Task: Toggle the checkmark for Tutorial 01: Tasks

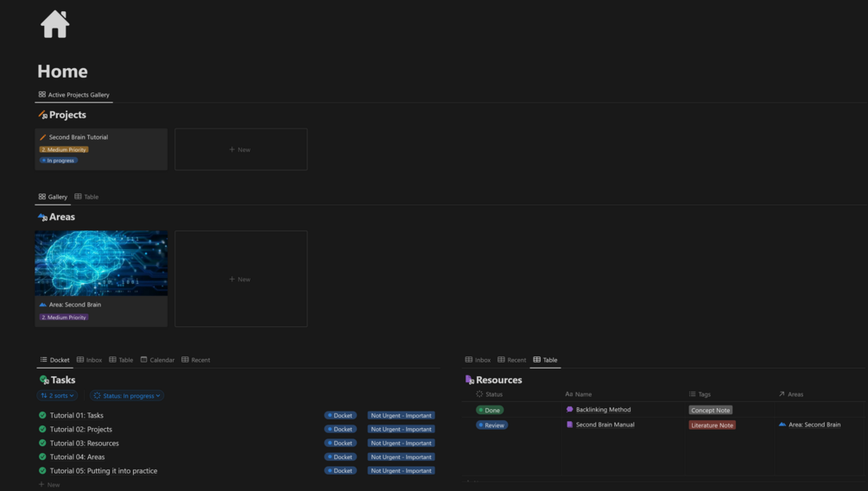Action: coord(42,415)
